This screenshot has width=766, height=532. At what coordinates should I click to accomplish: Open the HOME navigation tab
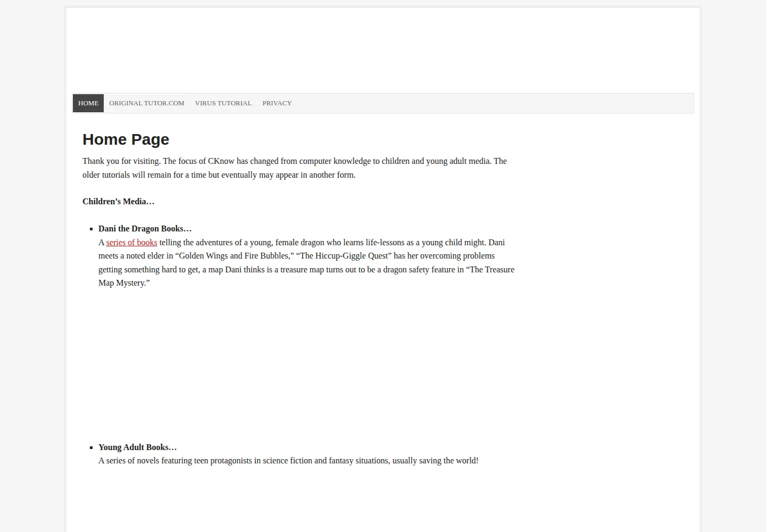pyautogui.click(x=88, y=103)
